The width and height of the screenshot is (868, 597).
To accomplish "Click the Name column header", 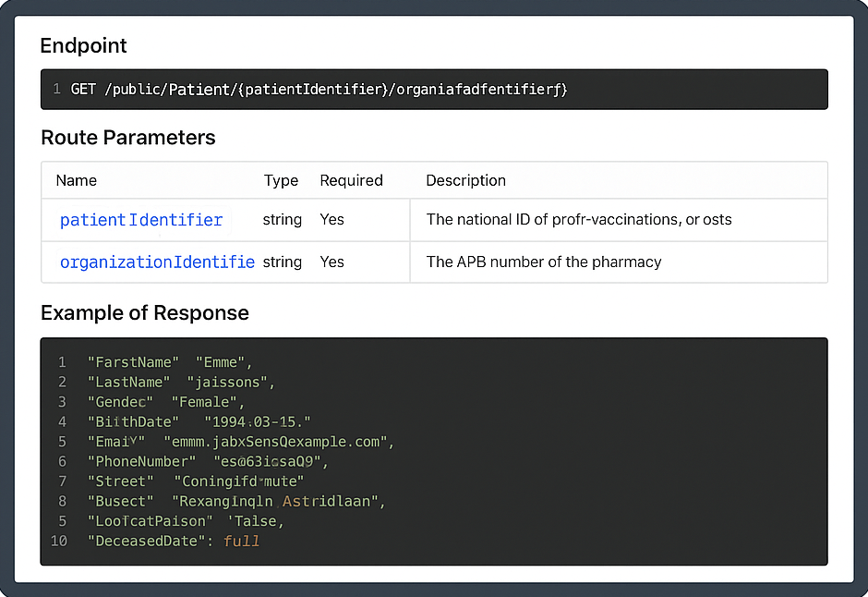I will coord(77,180).
